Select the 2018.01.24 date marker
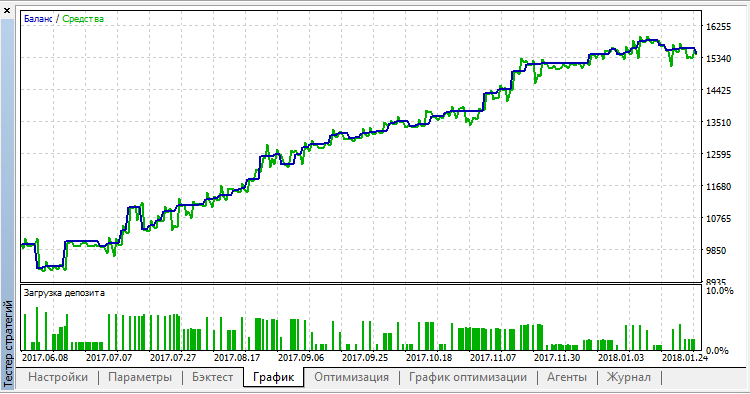Viewport: 750px width, 394px height. 684,357
